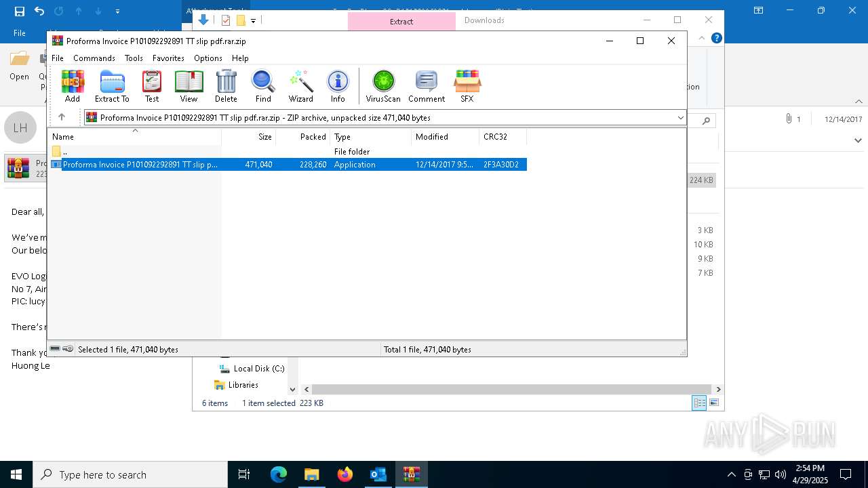The height and width of the screenshot is (488, 868).
Task: Click the volume tray icon
Action: click(781, 474)
